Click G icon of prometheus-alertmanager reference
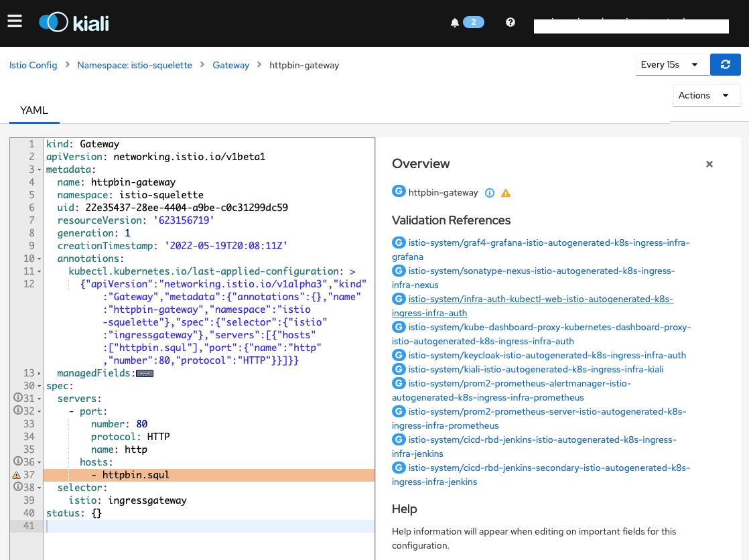 click(x=399, y=383)
